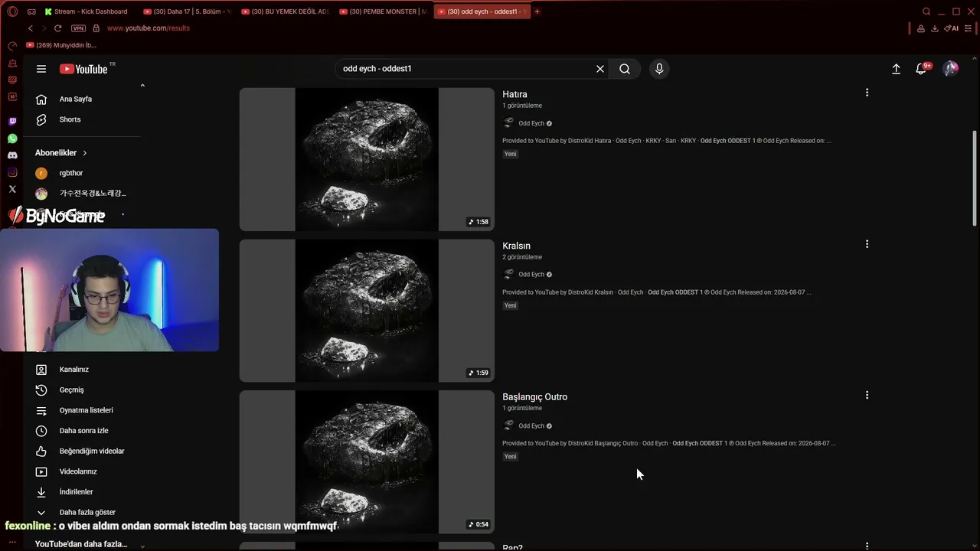980x551 pixels.
Task: Go forward in the browser
Action: [43, 28]
